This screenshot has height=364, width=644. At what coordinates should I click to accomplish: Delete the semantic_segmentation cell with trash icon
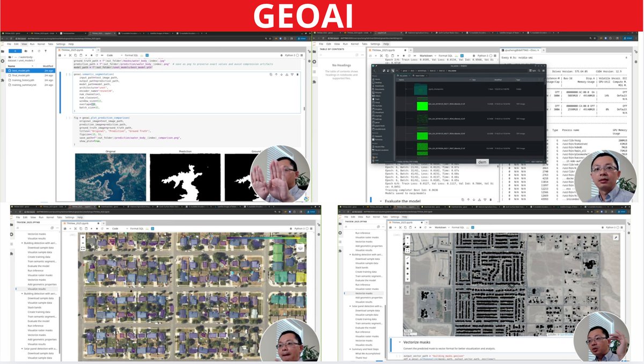(297, 75)
